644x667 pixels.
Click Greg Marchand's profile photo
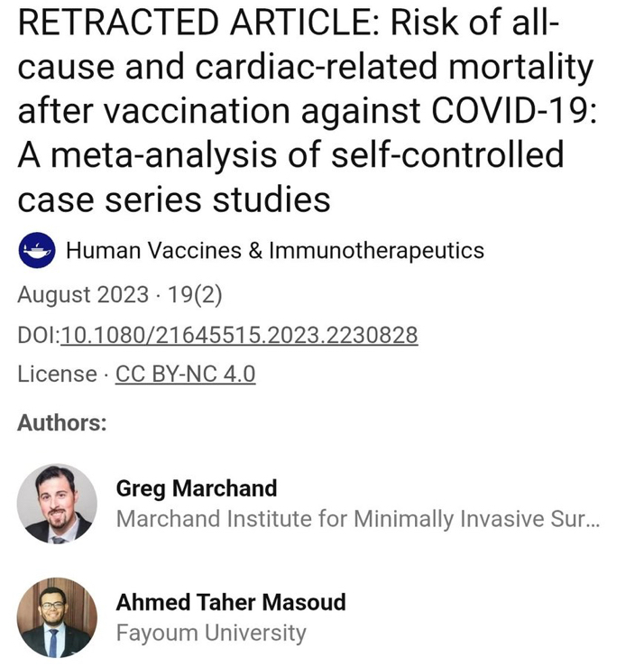tap(57, 504)
